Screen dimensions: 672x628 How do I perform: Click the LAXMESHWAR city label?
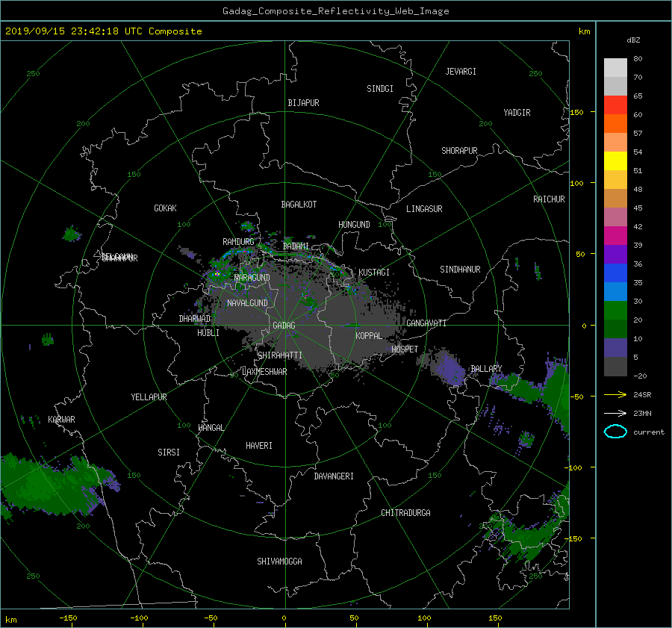click(x=264, y=372)
